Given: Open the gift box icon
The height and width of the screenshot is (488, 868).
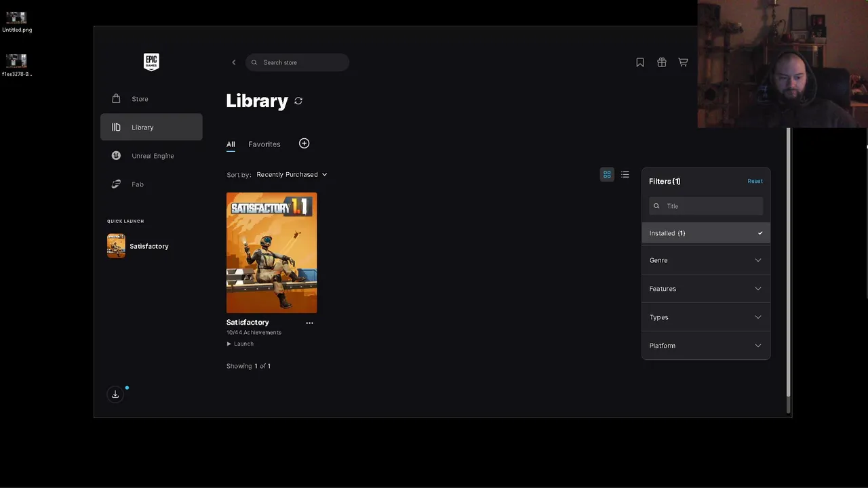Looking at the screenshot, I should pyautogui.click(x=662, y=62).
